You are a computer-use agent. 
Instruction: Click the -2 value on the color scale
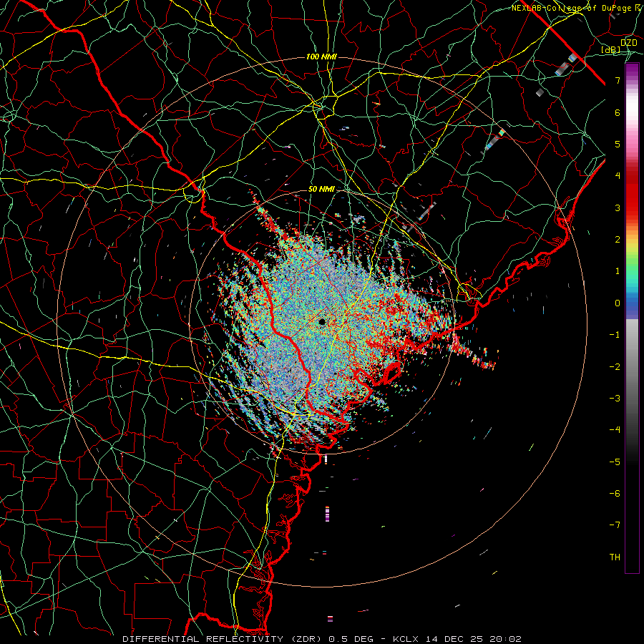[x=615, y=367]
